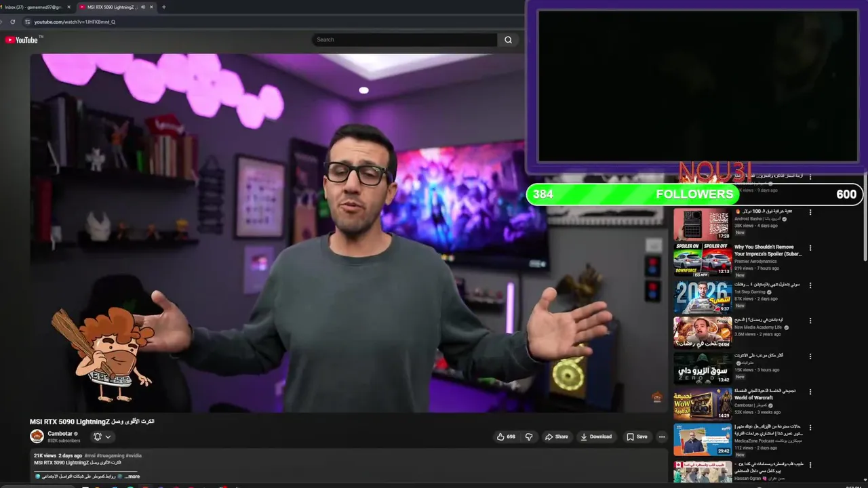Click '1st Step Gaming' channel name
The image size is (868, 488).
pos(749,291)
